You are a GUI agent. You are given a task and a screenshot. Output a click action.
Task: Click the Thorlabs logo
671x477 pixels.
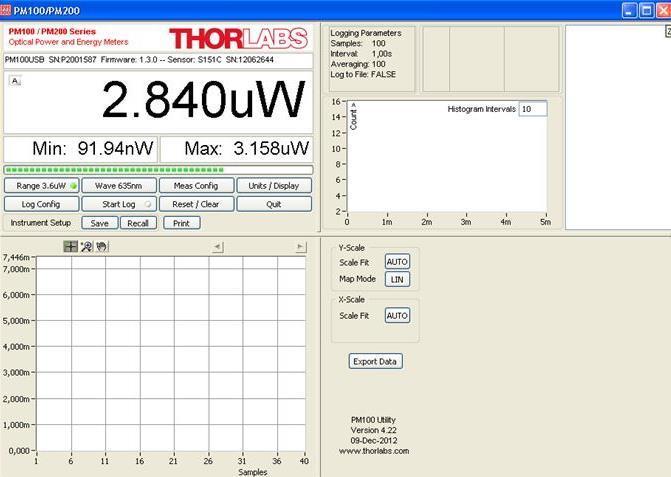(x=238, y=39)
